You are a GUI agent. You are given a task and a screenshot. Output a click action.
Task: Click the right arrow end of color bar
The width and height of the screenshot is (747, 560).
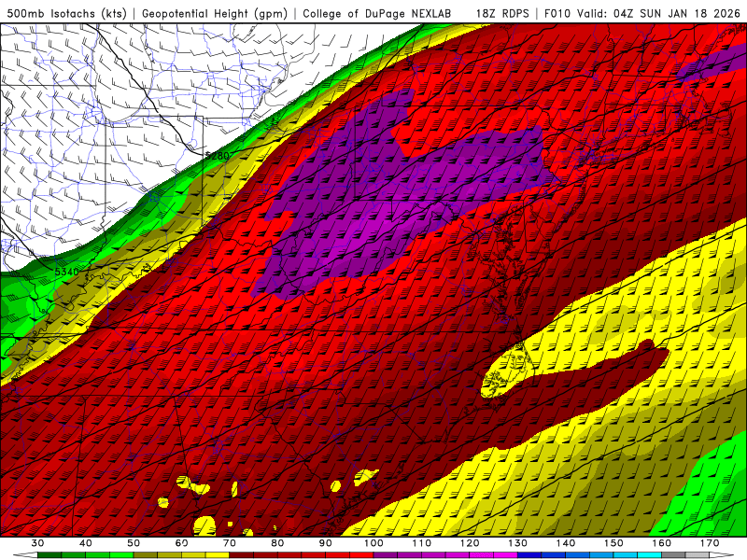[x=722, y=555]
